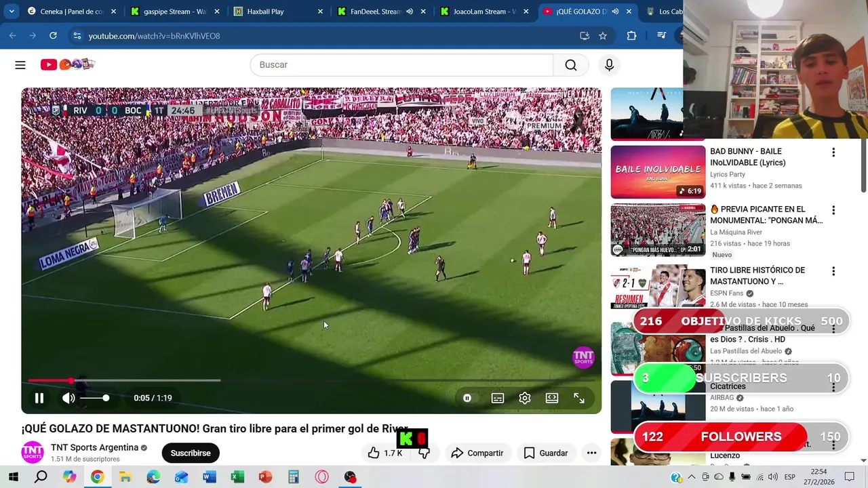Switch to FanDeeeL Stream tab
The height and width of the screenshot is (488, 868).
[376, 12]
